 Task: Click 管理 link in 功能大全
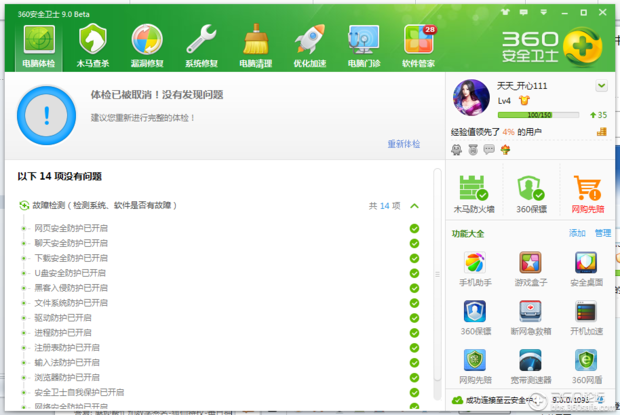(603, 233)
